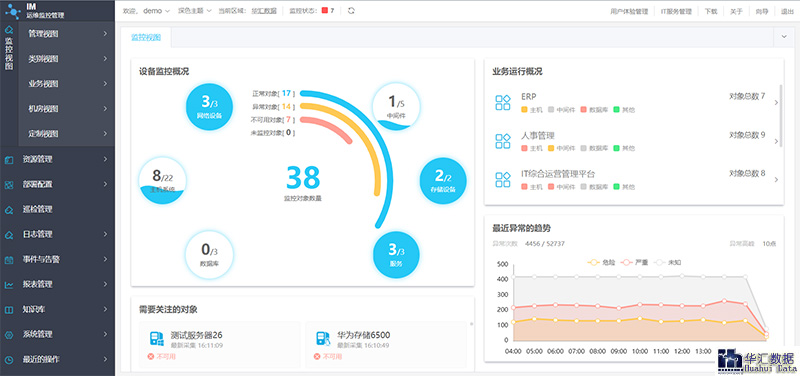This screenshot has height=376, width=800.
Task: Expand the IT综合运营管理平台 row chevron
Action: click(776, 180)
